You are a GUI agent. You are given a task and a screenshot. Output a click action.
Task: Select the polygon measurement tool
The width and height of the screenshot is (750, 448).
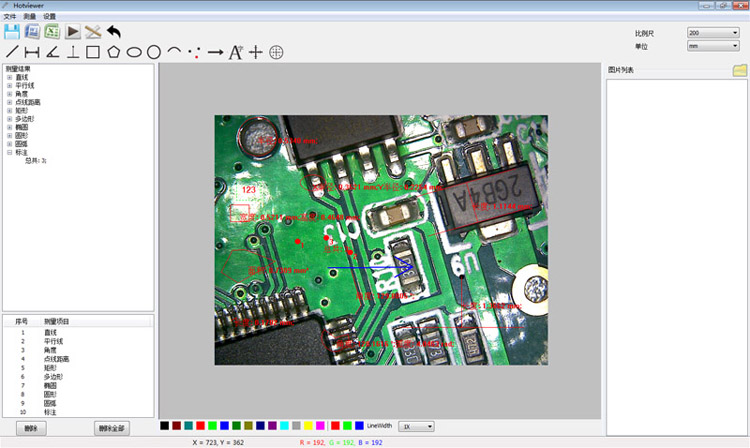[113, 52]
